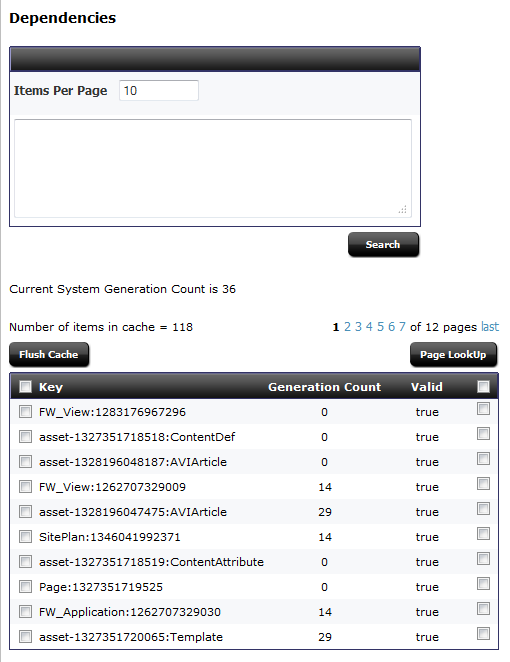
Task: Go to page 6 of results
Action: [391, 327]
